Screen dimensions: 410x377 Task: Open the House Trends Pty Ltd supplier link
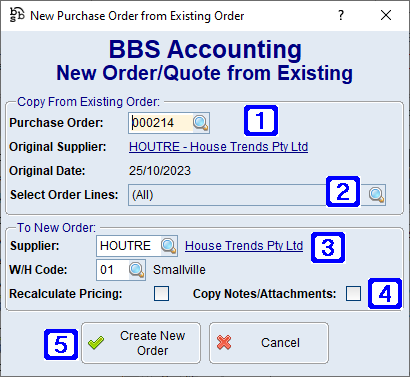tap(244, 246)
